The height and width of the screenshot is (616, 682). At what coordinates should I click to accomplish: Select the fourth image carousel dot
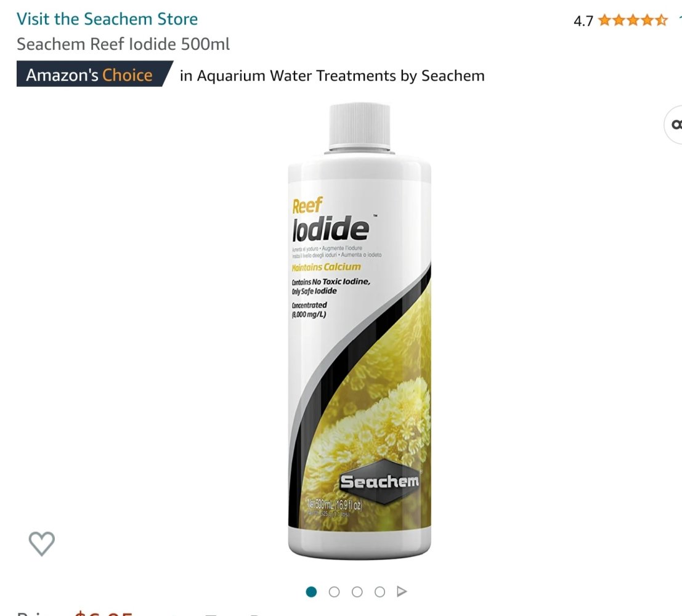(380, 591)
